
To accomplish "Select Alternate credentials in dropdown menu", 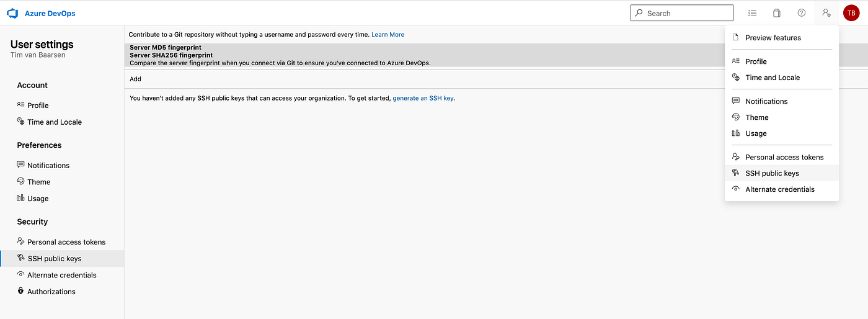I will coord(779,189).
